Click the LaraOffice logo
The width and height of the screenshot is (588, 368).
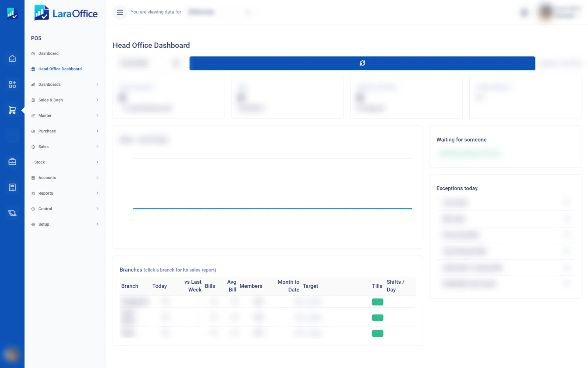pyautogui.click(x=66, y=13)
